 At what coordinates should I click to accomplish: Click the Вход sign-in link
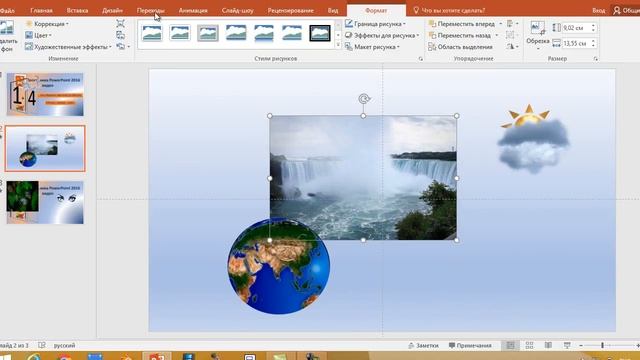tap(598, 11)
